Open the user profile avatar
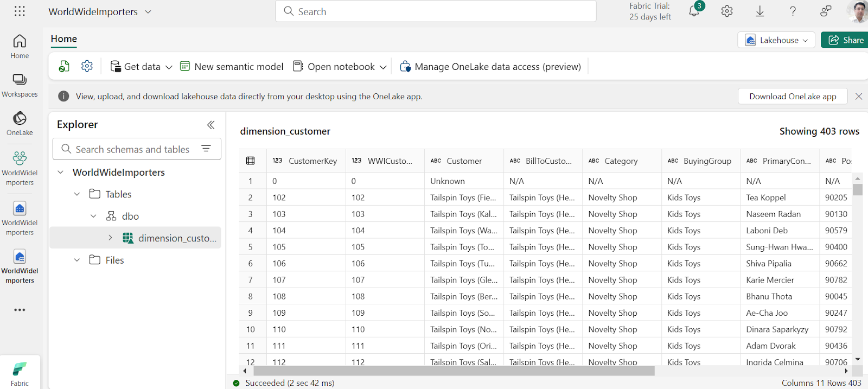The height and width of the screenshot is (389, 868). pos(858,11)
